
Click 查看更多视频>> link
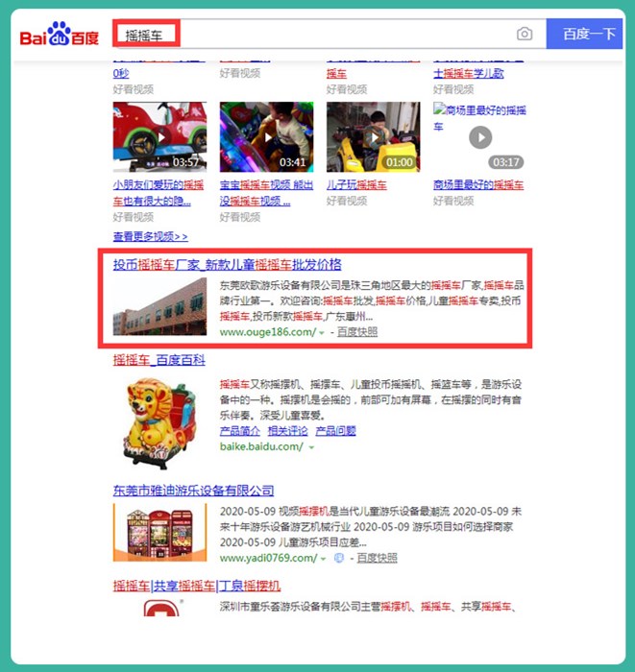pyautogui.click(x=150, y=236)
